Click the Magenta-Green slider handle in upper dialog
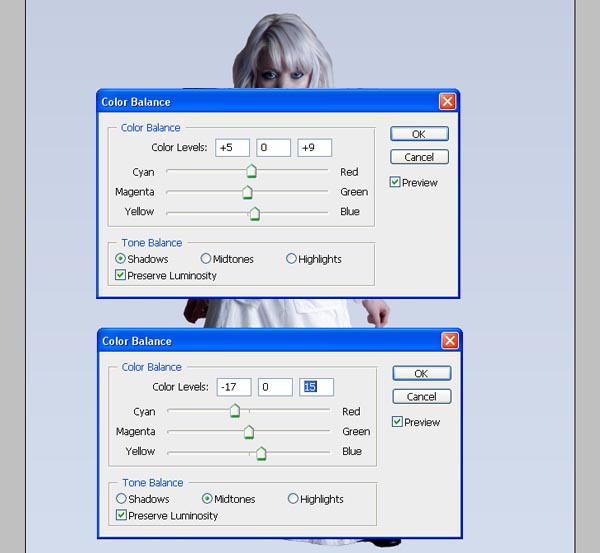Viewport: 600px width, 553px height. point(248,192)
